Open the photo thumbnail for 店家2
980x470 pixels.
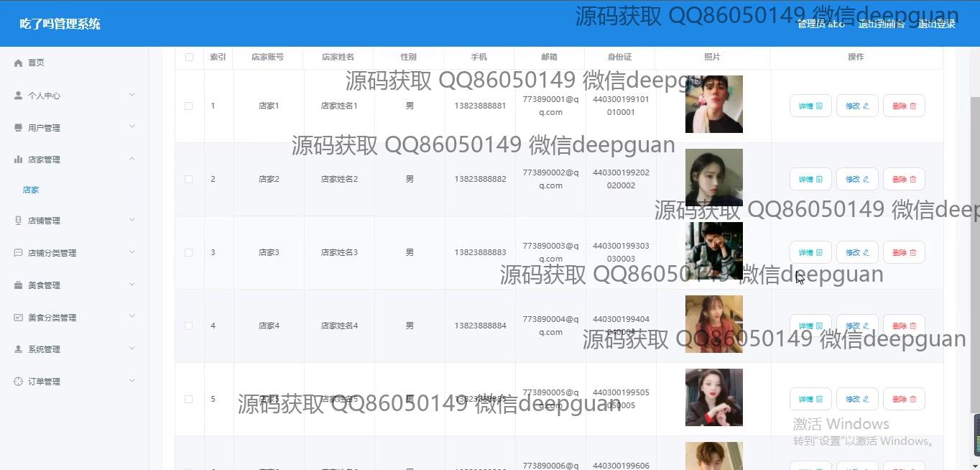(x=714, y=178)
